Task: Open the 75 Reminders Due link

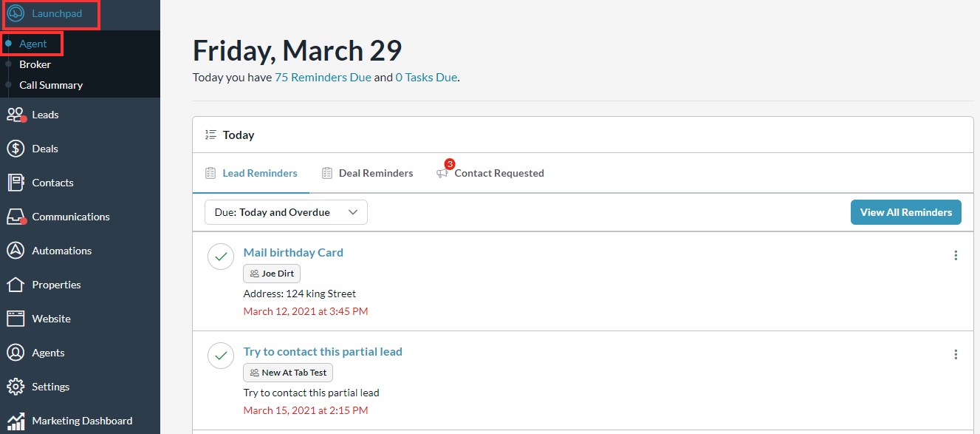Action: click(x=323, y=77)
